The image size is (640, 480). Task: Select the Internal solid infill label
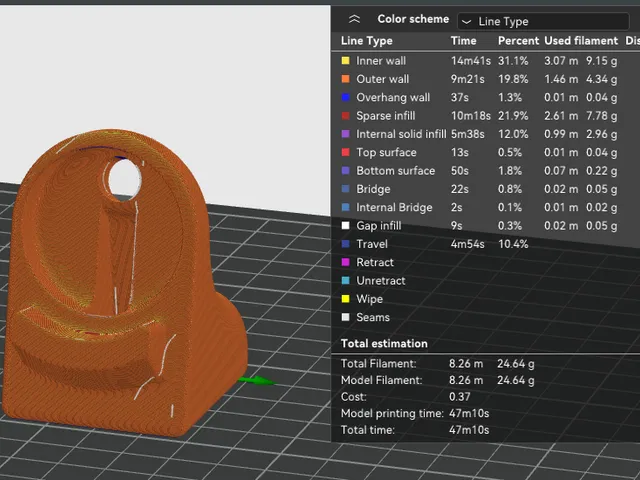(x=401, y=134)
